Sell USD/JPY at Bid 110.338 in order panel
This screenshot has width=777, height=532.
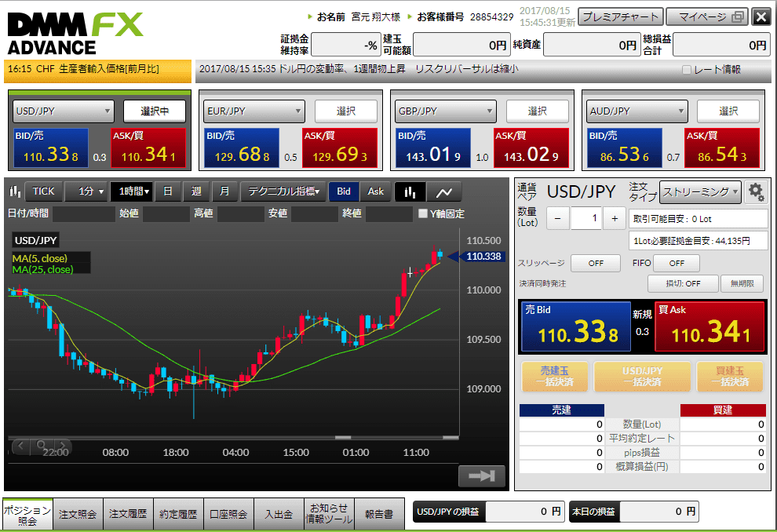[x=576, y=327]
